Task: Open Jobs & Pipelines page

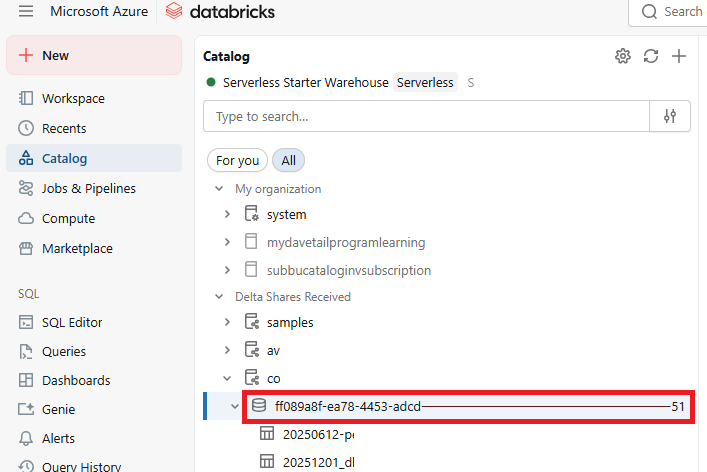Action: [88, 189]
